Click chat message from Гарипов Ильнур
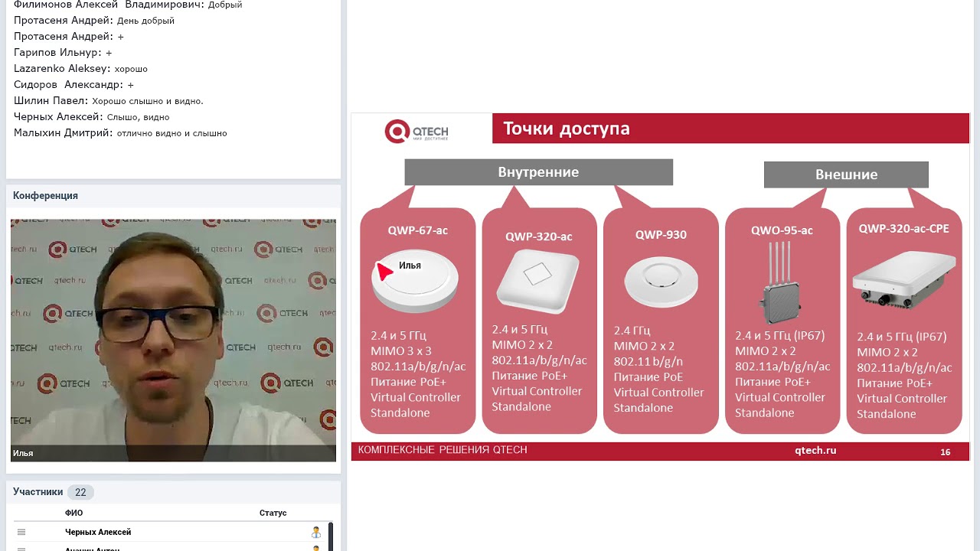980x551 pixels. coord(63,53)
